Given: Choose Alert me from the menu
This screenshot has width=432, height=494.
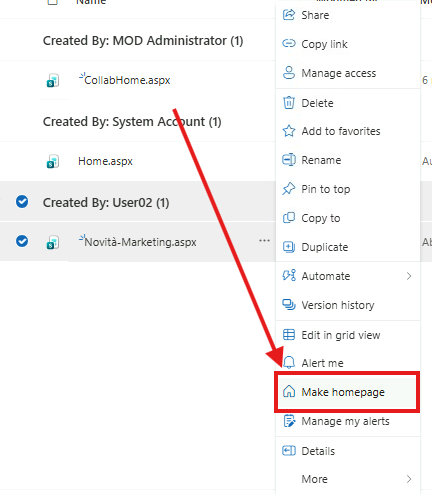Looking at the screenshot, I should 348,363.
